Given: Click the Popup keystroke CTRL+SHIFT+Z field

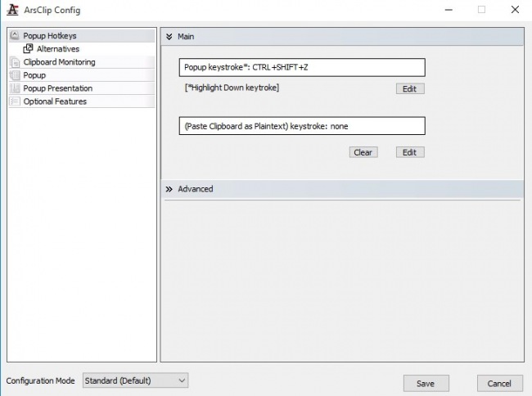Looking at the screenshot, I should click(302, 67).
